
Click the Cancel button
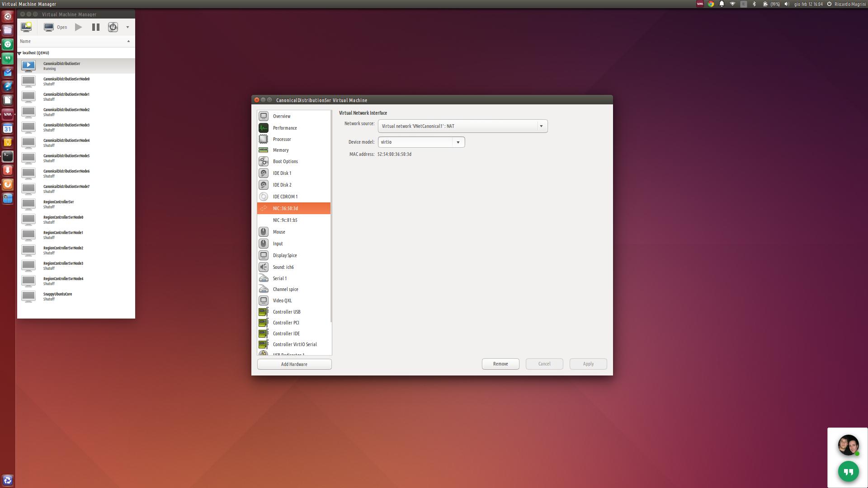(544, 364)
